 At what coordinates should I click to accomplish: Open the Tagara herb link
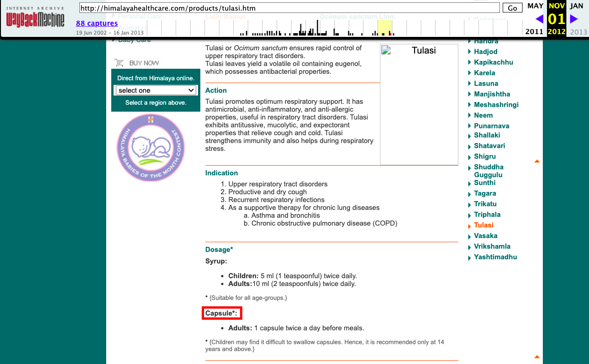pos(485,193)
